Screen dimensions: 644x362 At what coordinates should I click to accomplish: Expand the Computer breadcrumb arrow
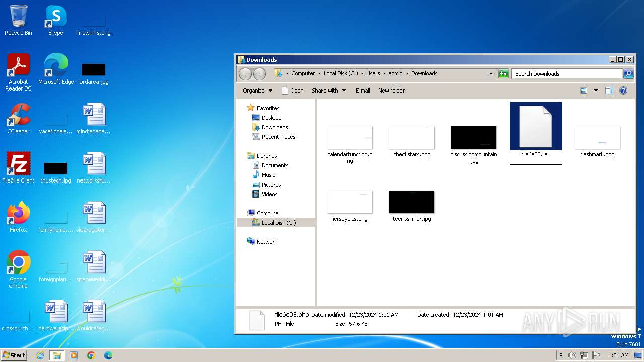point(319,73)
